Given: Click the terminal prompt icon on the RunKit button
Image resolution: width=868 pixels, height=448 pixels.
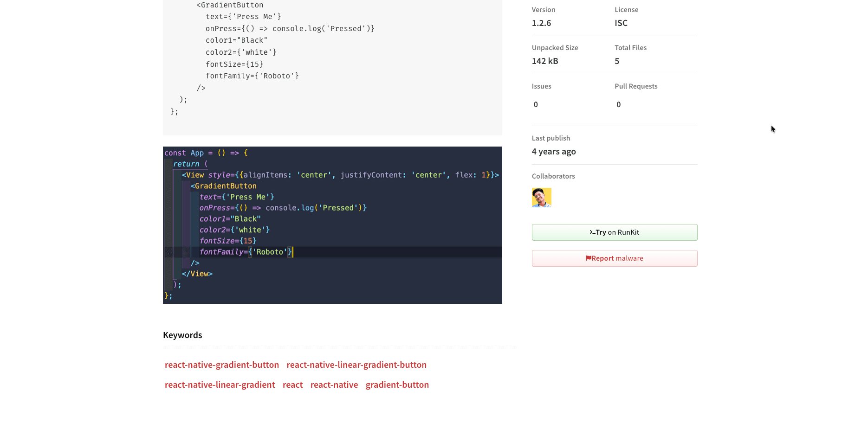Looking at the screenshot, I should [x=591, y=232].
